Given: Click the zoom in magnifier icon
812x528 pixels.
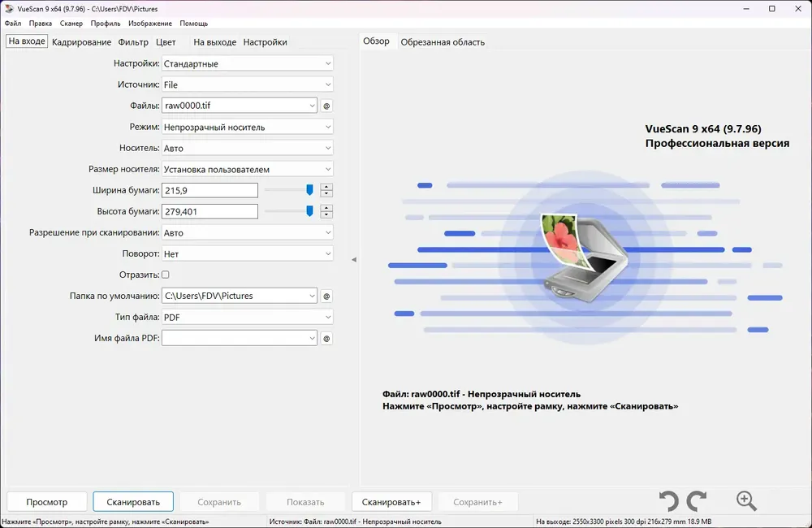Looking at the screenshot, I should pyautogui.click(x=746, y=501).
